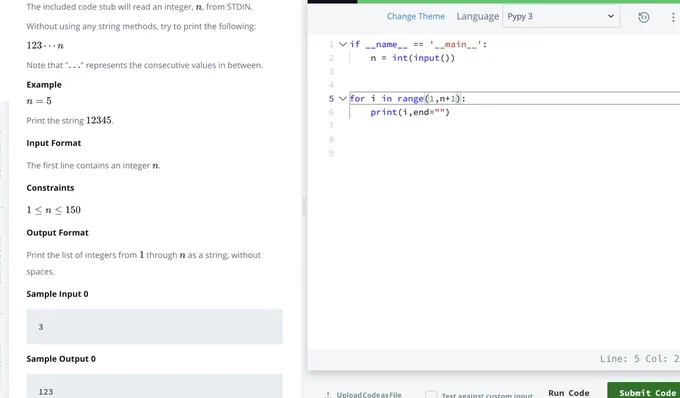Click the Output Format heading
This screenshot has width=680, height=398.
pos(57,232)
